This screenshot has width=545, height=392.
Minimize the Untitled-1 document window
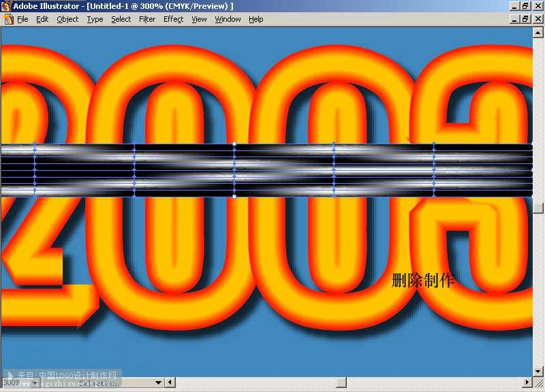click(x=515, y=19)
